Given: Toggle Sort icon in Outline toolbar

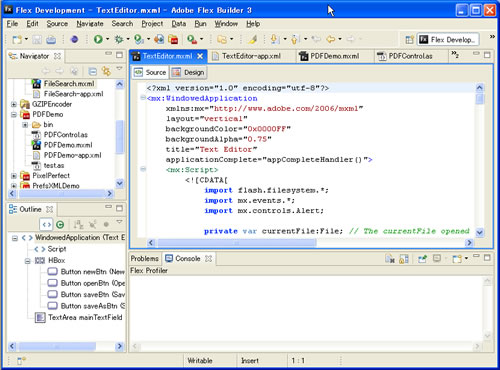Looking at the screenshot, I should (x=79, y=224).
